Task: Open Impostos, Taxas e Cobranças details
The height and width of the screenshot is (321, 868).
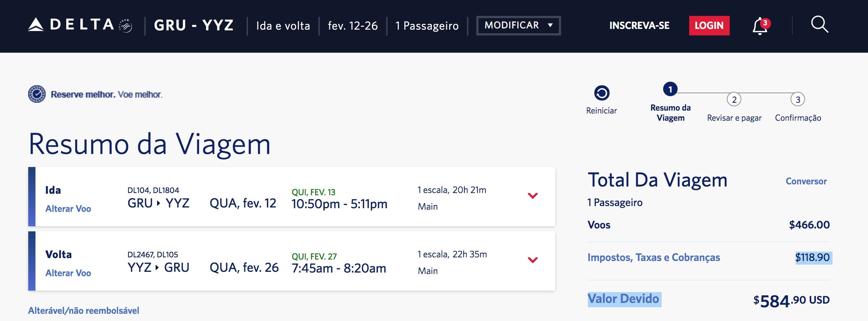Action: 654,257
